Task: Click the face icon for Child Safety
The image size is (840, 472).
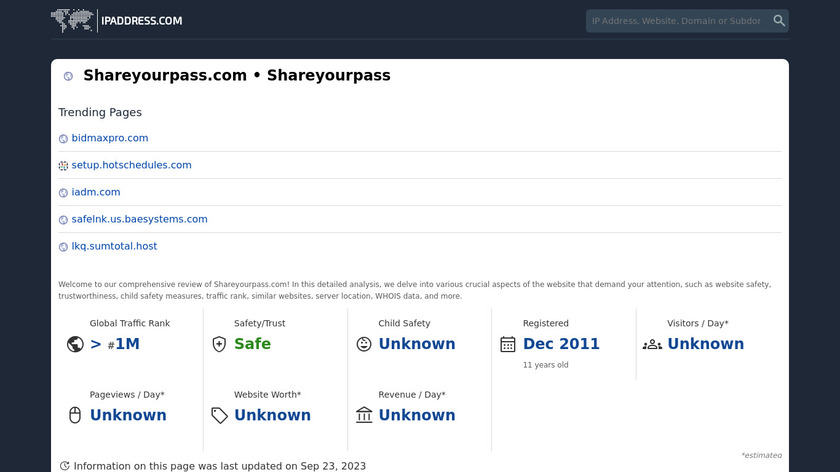Action: 364,344
